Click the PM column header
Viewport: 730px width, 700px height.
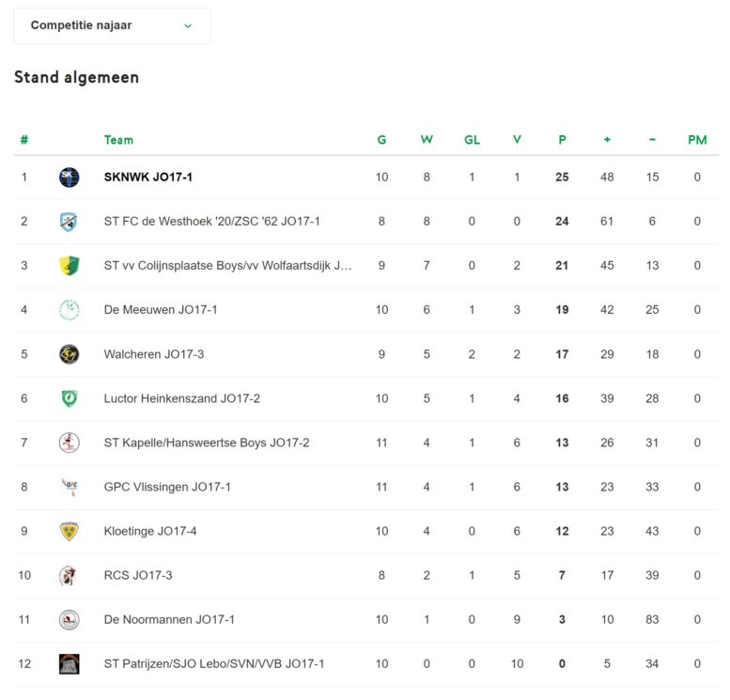[697, 140]
